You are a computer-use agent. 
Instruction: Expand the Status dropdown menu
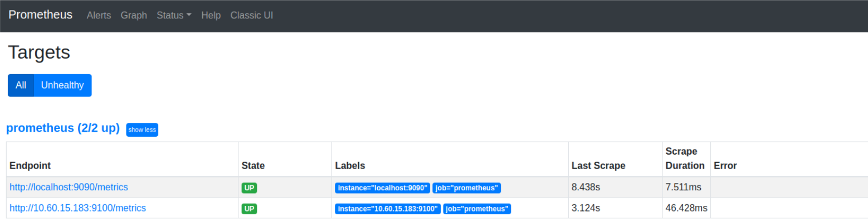pos(174,16)
